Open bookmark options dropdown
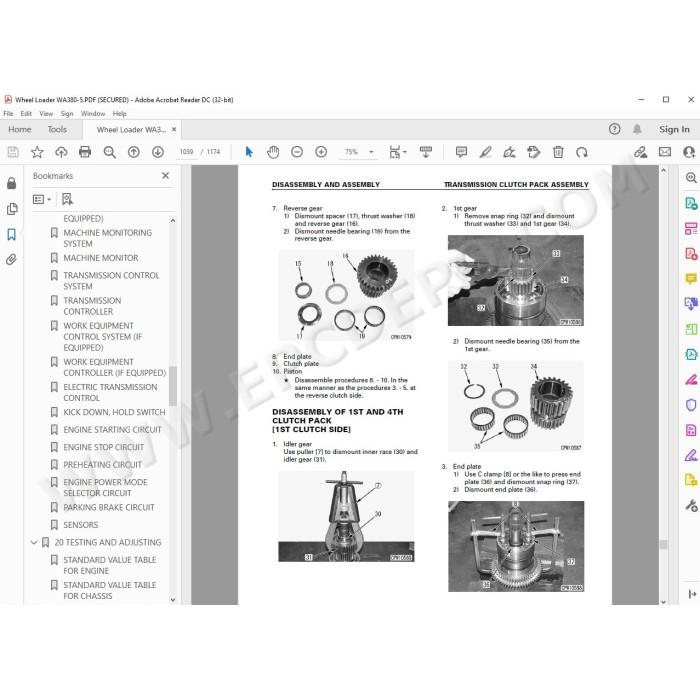 click(42, 199)
